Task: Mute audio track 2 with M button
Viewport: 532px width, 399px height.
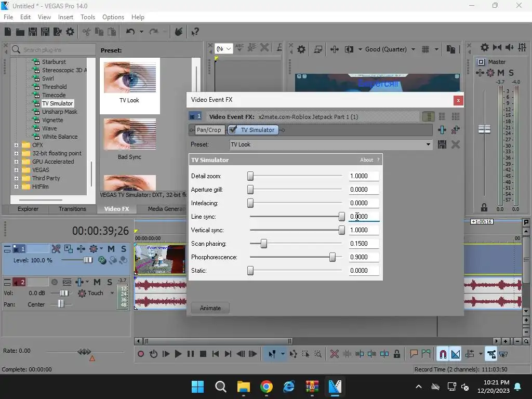Action: pos(97,282)
